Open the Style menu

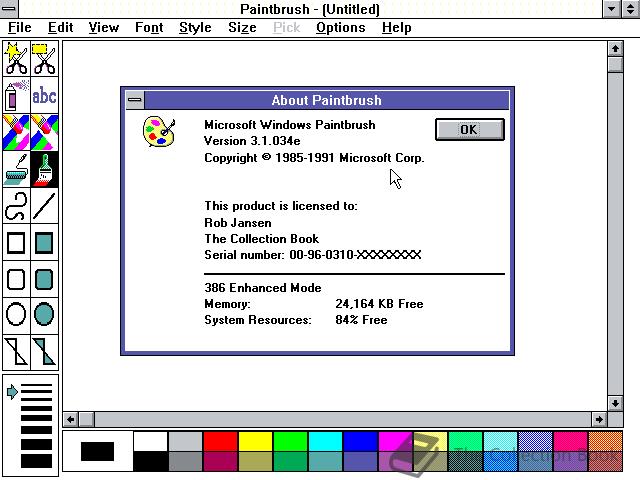[195, 27]
